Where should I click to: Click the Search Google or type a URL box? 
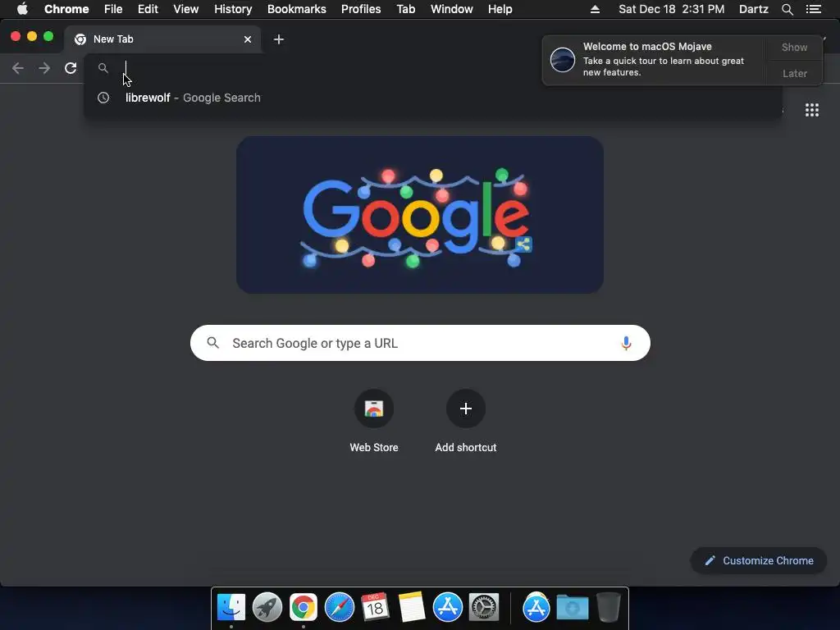[x=420, y=343]
